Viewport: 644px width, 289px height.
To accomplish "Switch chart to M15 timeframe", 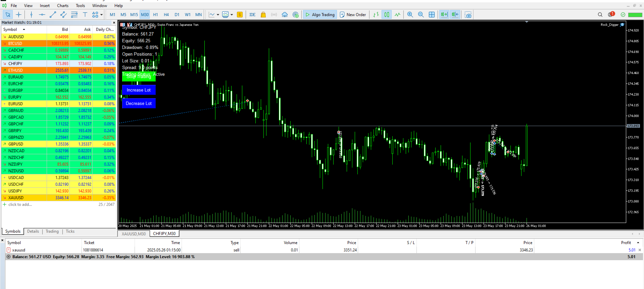I will point(134,14).
